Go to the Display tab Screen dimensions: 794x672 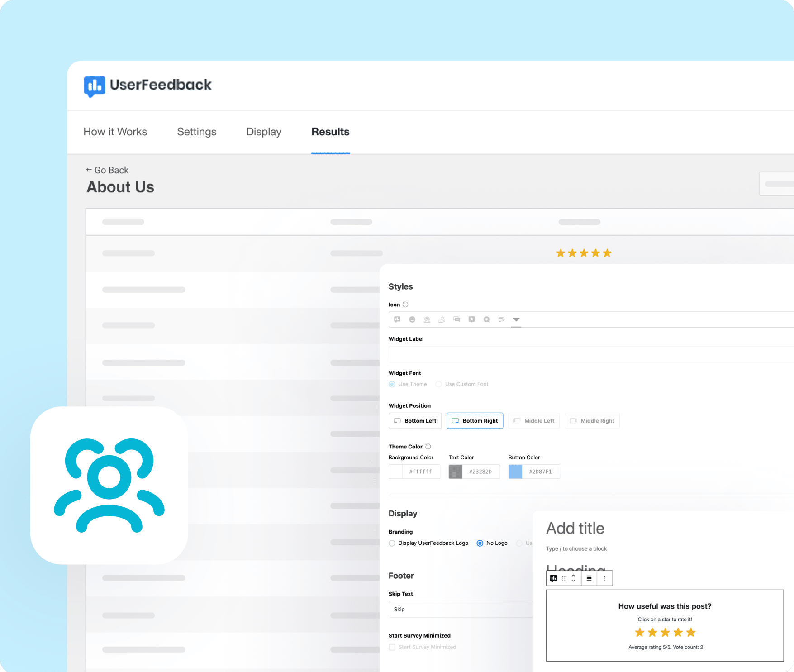[x=264, y=132]
